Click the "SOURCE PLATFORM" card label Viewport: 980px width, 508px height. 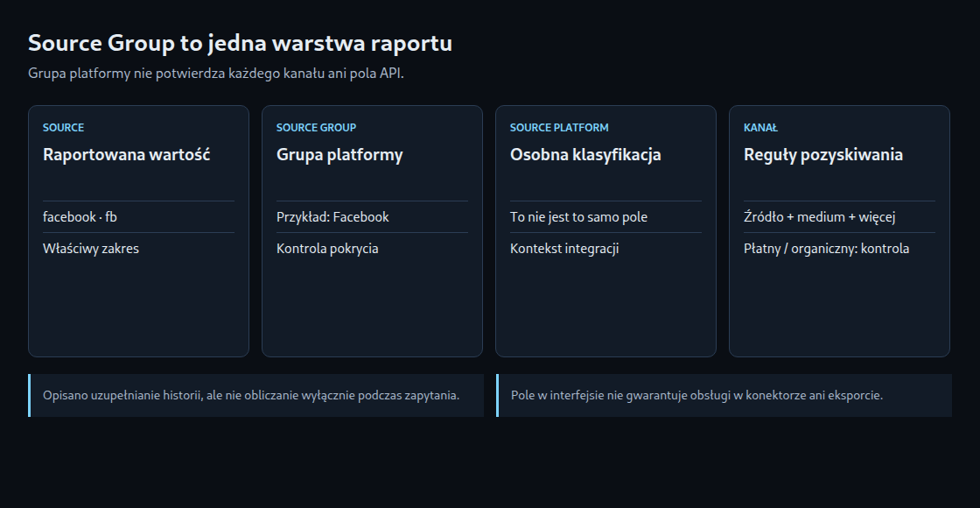[559, 128]
